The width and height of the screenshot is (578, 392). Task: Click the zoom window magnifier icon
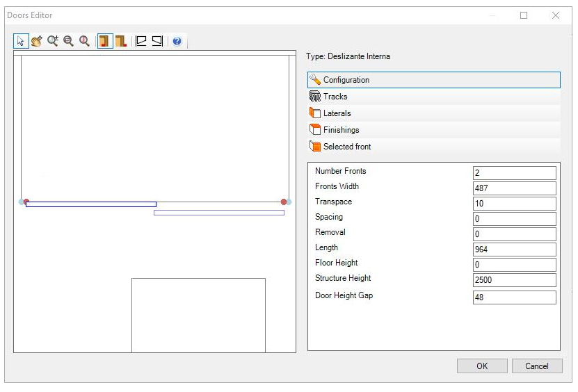coord(68,41)
